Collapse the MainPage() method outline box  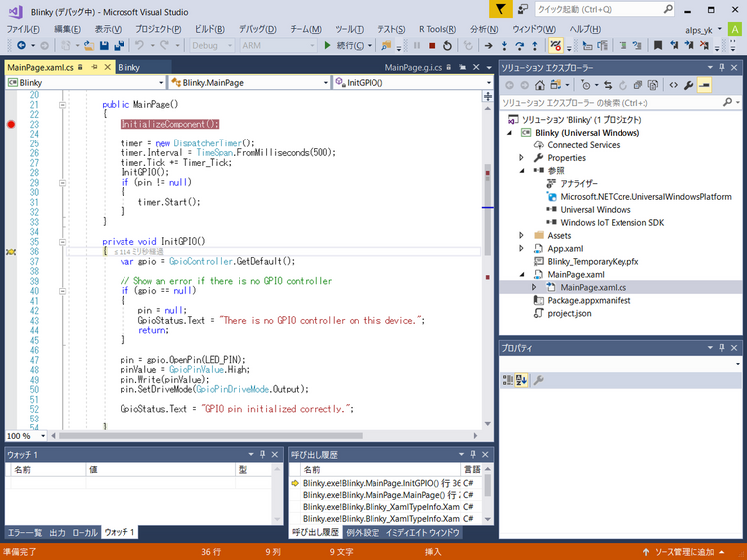pos(62,104)
